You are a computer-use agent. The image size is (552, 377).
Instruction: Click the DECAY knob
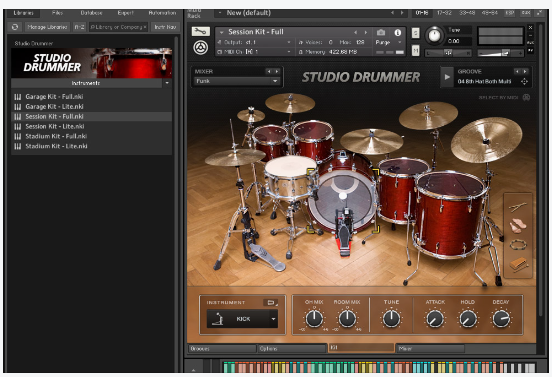(501, 319)
